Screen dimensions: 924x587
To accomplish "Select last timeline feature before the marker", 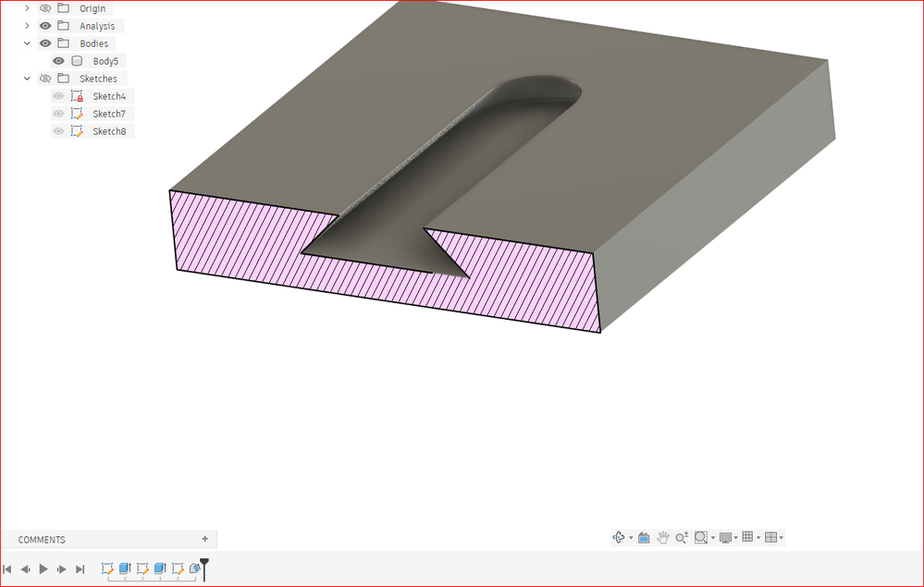I will (194, 569).
